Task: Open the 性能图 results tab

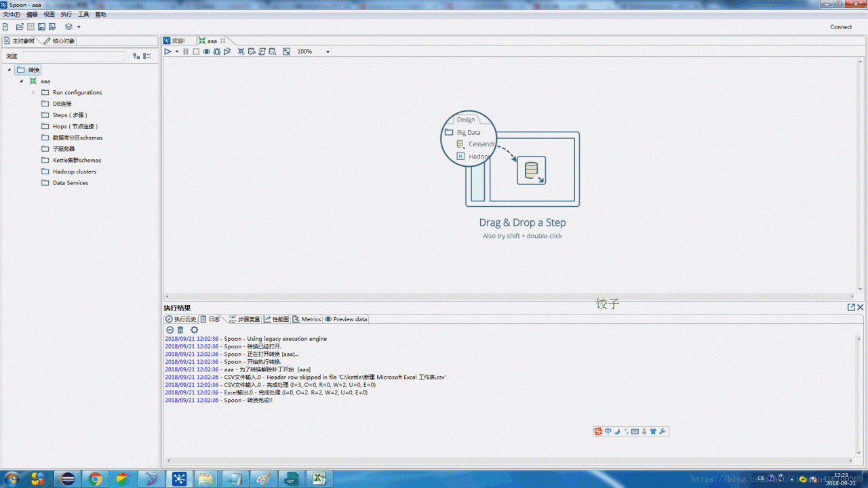Action: point(277,319)
